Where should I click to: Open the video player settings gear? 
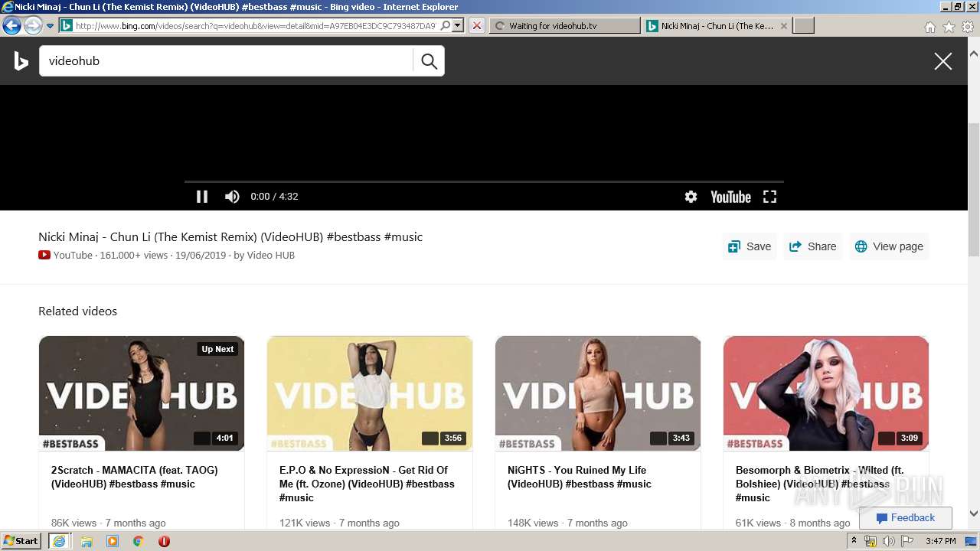coord(691,197)
